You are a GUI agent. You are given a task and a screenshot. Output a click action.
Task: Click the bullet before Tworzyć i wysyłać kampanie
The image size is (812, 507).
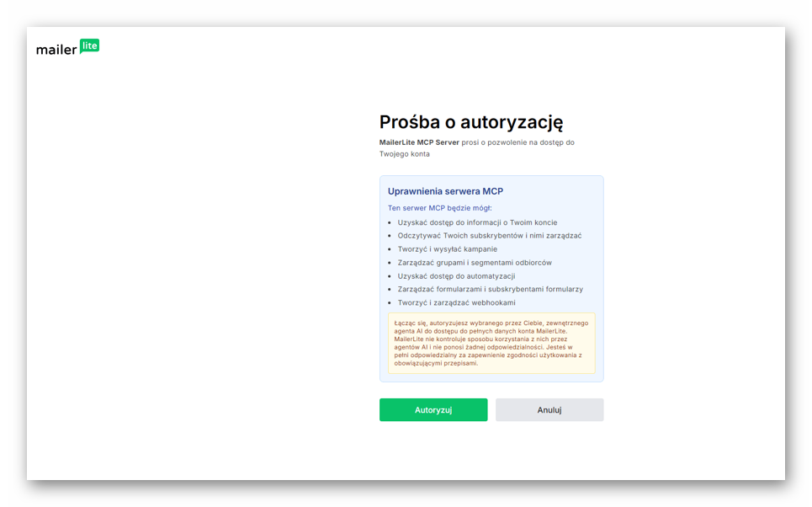click(x=390, y=249)
